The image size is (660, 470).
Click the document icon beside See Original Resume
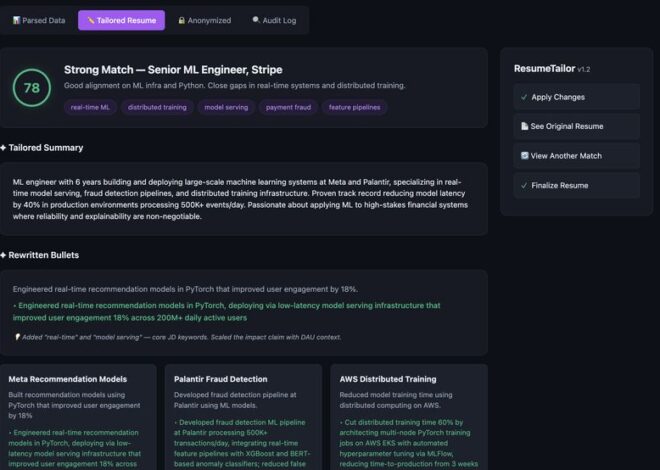click(x=524, y=126)
